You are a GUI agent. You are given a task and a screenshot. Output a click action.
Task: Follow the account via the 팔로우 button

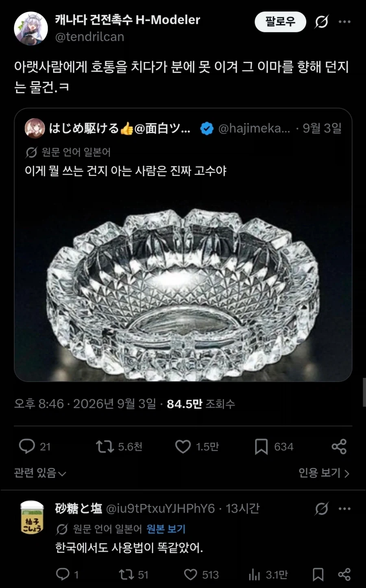pyautogui.click(x=280, y=22)
